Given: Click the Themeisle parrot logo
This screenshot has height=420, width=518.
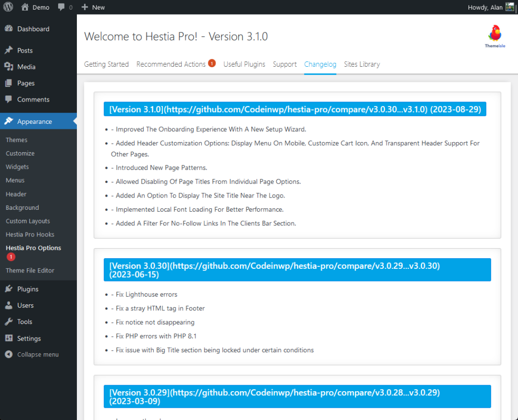Looking at the screenshot, I should click(495, 36).
